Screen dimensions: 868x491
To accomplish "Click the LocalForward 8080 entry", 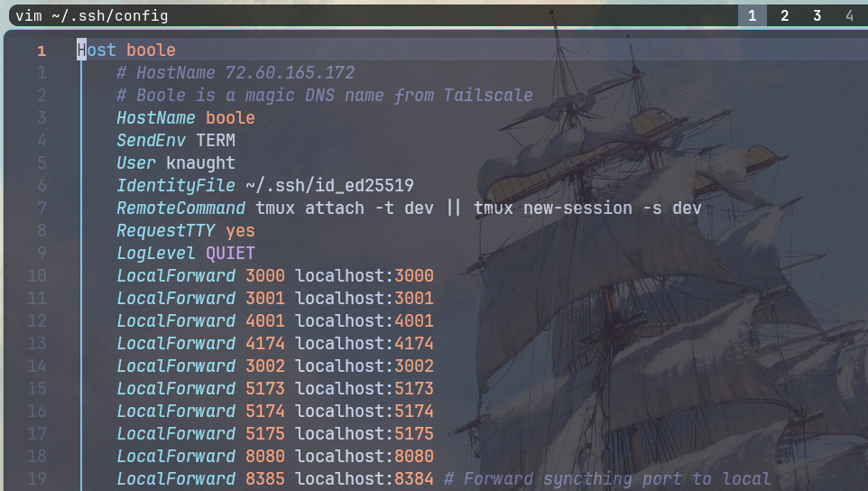I will click(x=275, y=456).
